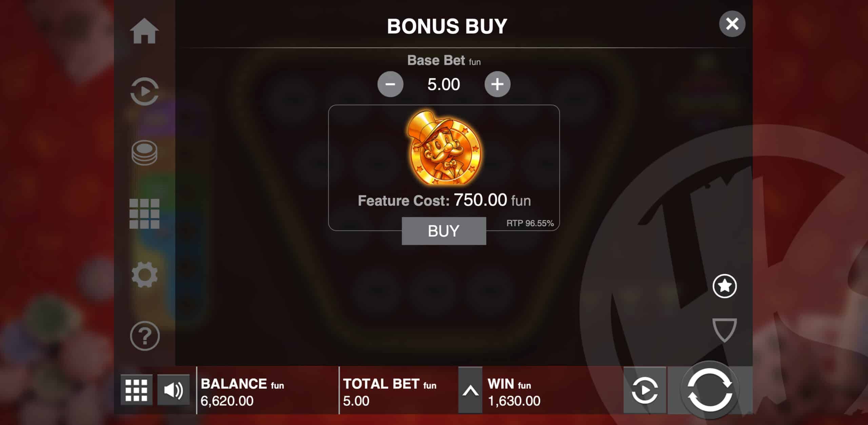The height and width of the screenshot is (425, 868).
Task: Open settings gear in the sidebar
Action: point(144,275)
